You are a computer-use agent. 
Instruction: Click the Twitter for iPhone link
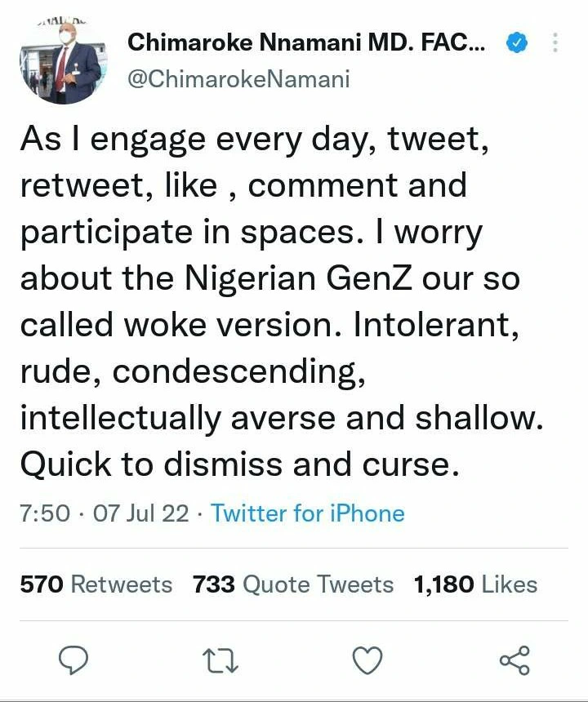[308, 513]
